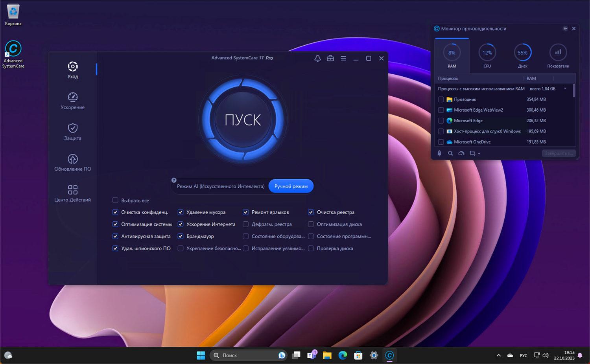Check the Выбрать все checkbox
Screen dimensions: 590x364
(115, 200)
